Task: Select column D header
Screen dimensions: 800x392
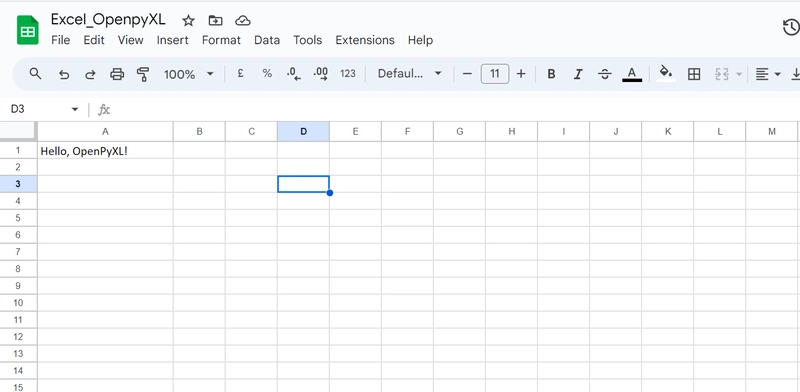Action: pyautogui.click(x=304, y=132)
